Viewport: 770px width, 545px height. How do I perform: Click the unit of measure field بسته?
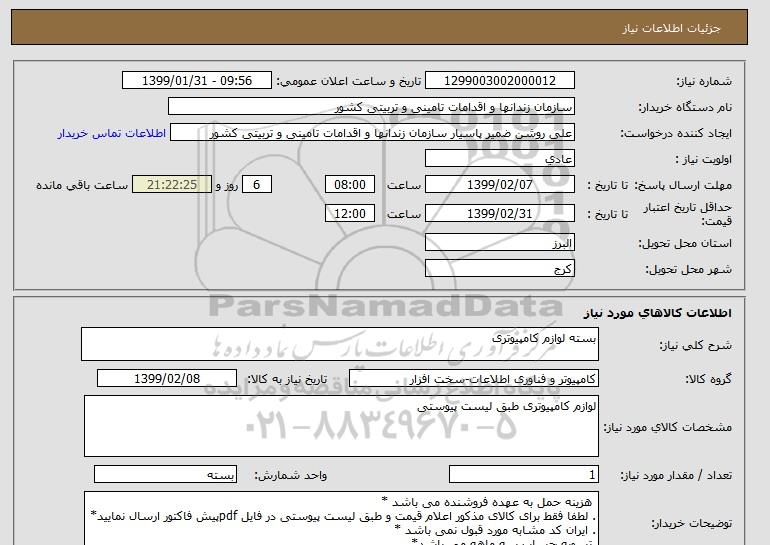(x=165, y=474)
